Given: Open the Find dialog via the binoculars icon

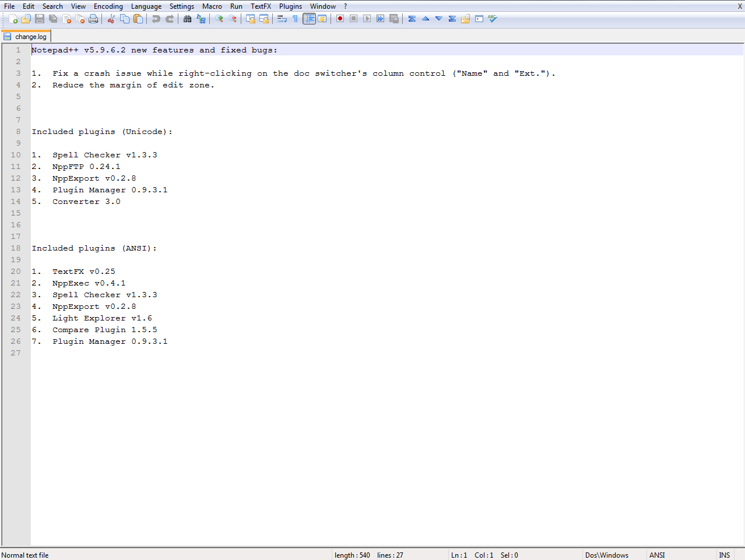Looking at the screenshot, I should coord(187,19).
